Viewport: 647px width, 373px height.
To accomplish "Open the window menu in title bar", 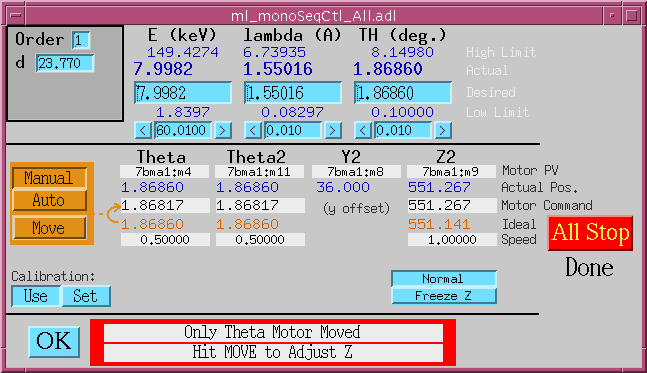I will coord(16,16).
